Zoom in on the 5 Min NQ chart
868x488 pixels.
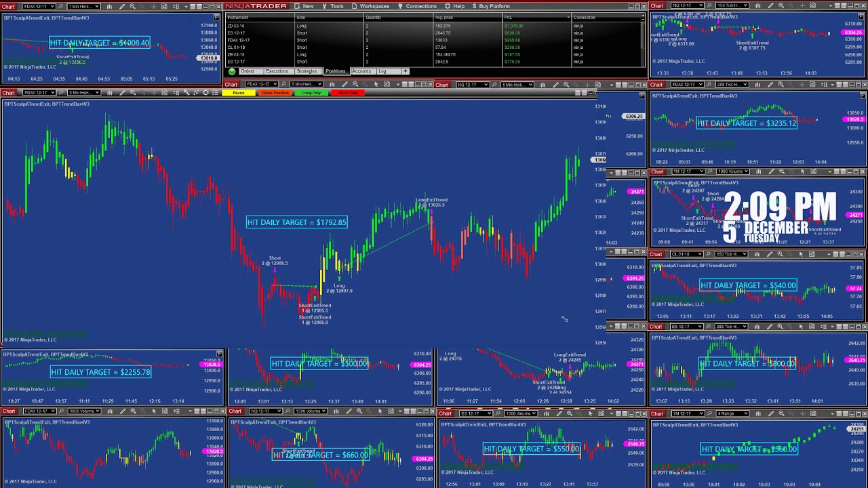(566, 85)
